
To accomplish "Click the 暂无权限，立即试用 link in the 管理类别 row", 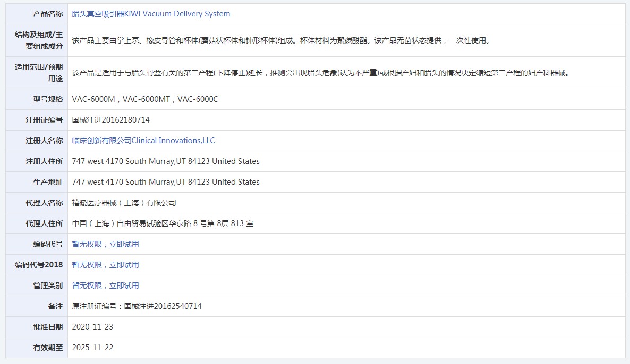I will coord(105,285).
